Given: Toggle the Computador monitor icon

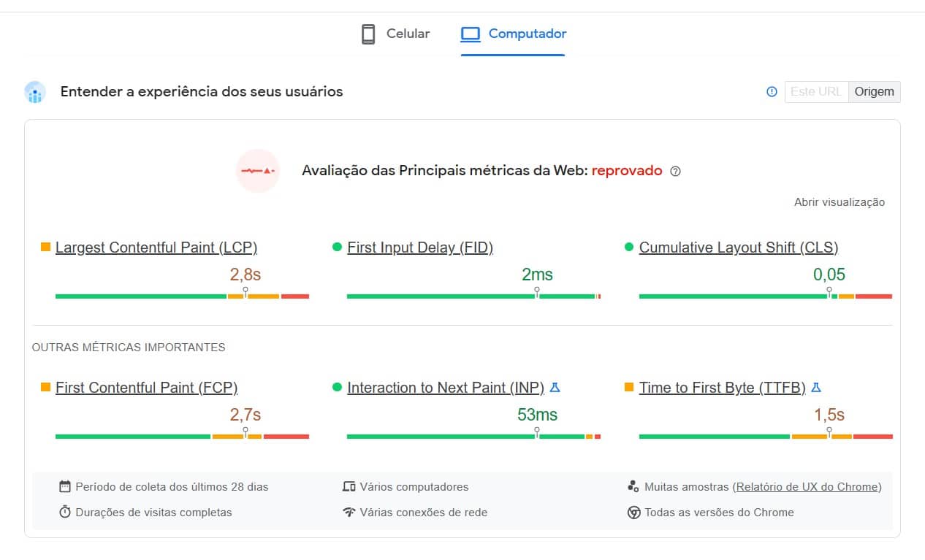Looking at the screenshot, I should coord(470,33).
